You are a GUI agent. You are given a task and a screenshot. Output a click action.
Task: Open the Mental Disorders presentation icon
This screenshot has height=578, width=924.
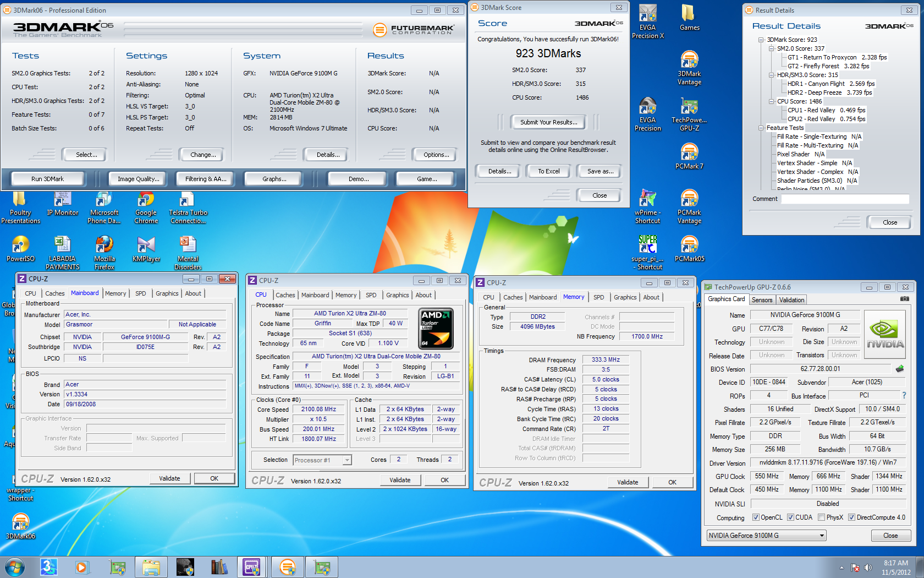tap(188, 253)
